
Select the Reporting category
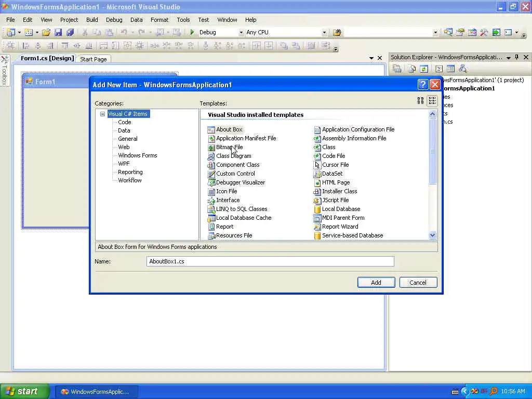tap(130, 172)
